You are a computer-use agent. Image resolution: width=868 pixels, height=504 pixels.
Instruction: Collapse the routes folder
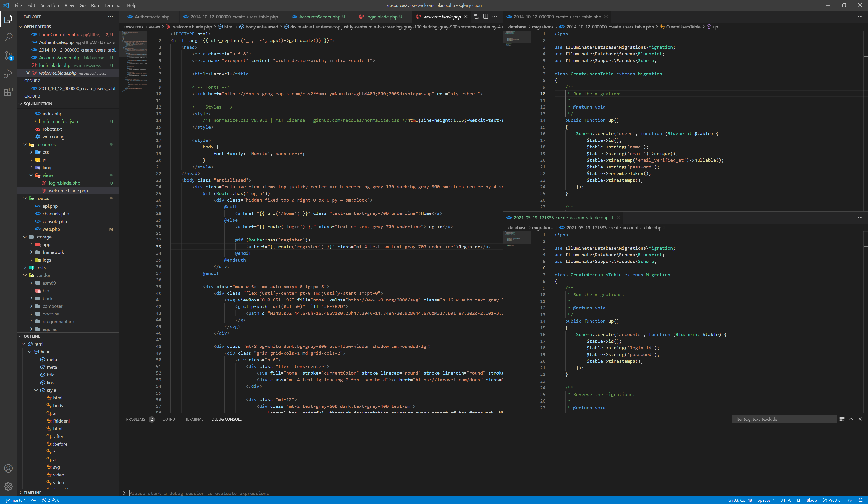point(25,198)
